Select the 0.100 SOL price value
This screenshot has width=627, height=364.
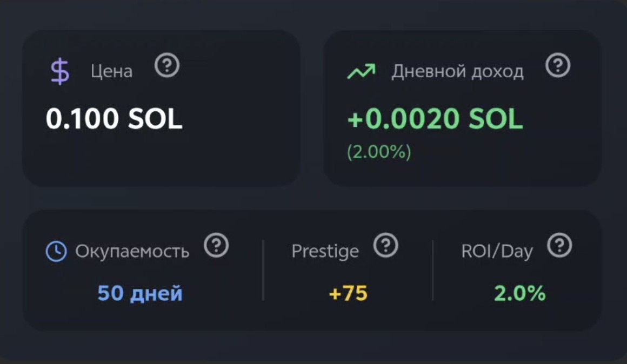point(114,119)
